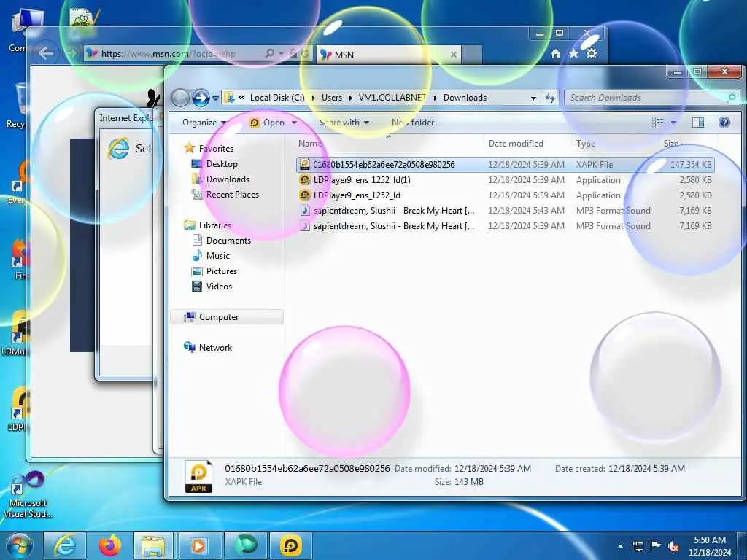The width and height of the screenshot is (747, 560).
Task: Show hidden system tray icons arrow
Action: (620, 547)
